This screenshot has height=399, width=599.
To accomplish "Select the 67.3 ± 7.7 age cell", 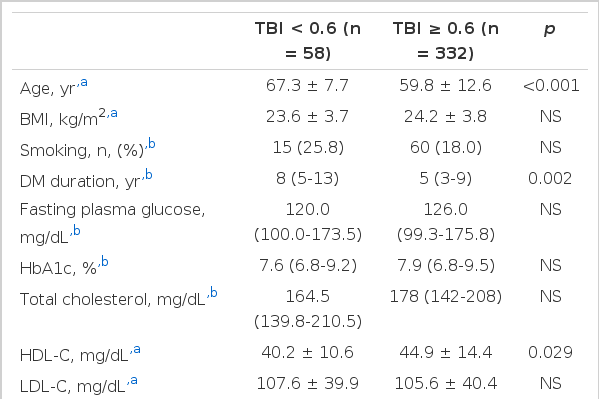I will click(307, 85).
